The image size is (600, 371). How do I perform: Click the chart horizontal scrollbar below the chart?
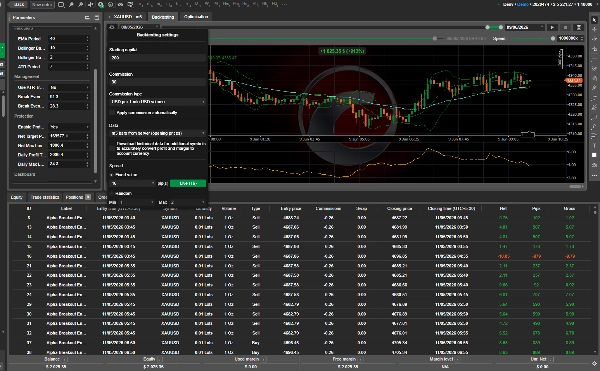pyautogui.click(x=576, y=187)
